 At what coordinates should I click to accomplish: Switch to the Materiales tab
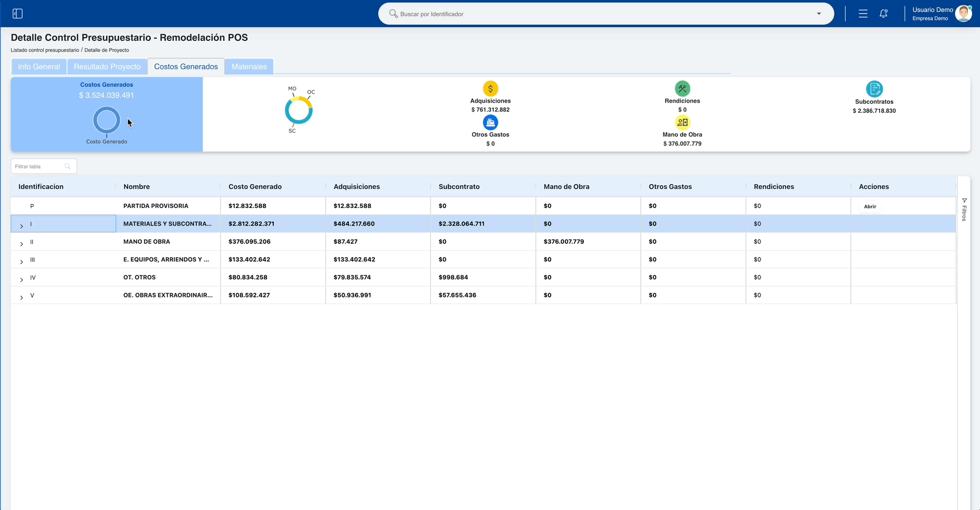tap(249, 67)
